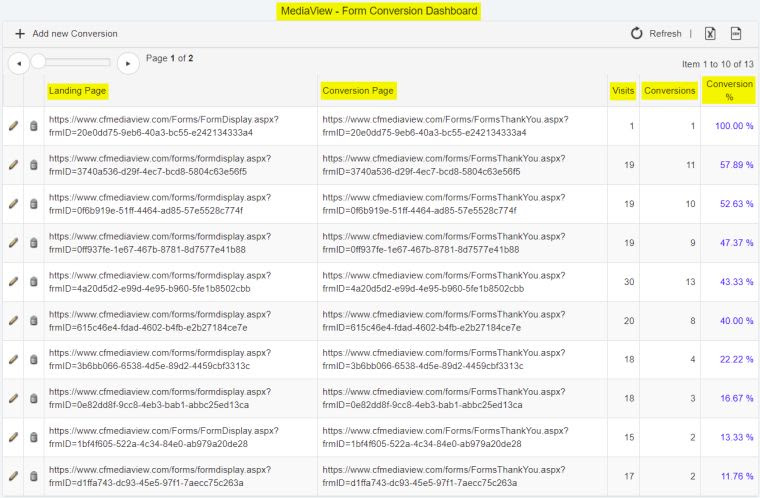Open the 40.00 % conversion link
Screen dimensions: 760x498
point(736,321)
